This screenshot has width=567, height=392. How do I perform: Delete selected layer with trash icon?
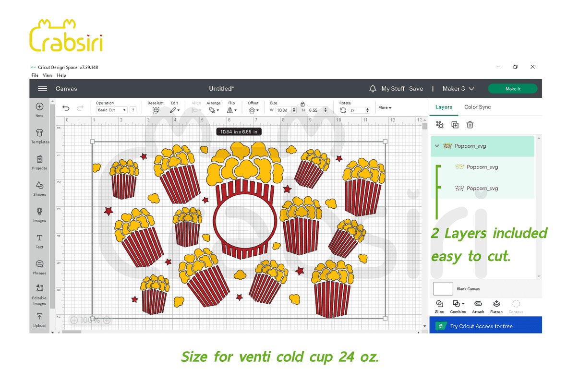pyautogui.click(x=470, y=125)
